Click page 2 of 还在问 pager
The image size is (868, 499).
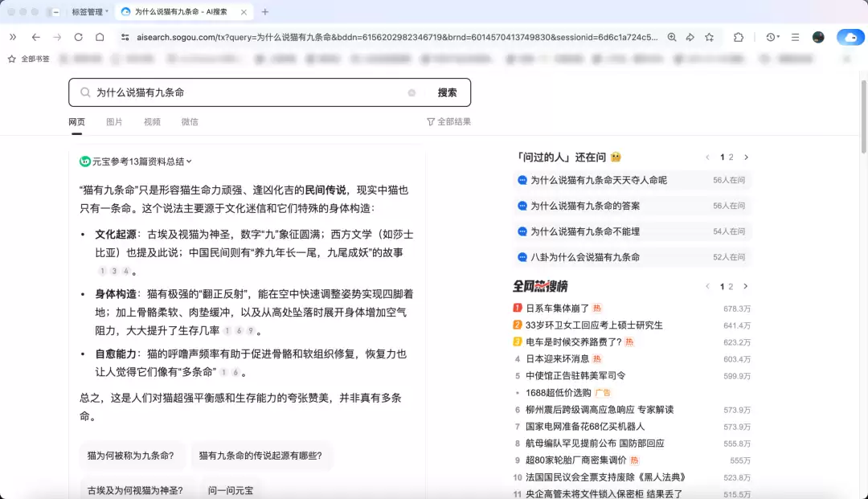point(731,157)
